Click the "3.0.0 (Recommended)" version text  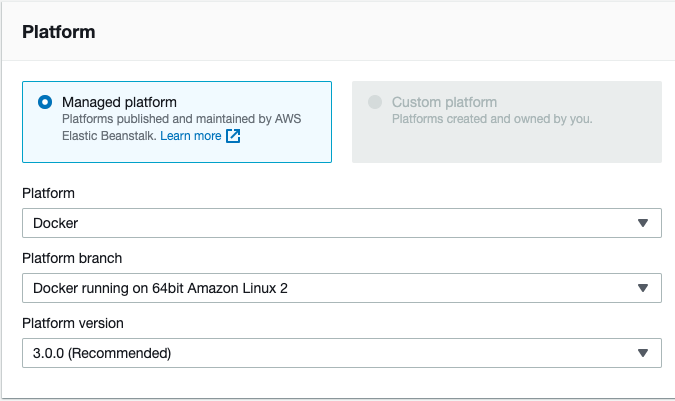[x=102, y=353]
